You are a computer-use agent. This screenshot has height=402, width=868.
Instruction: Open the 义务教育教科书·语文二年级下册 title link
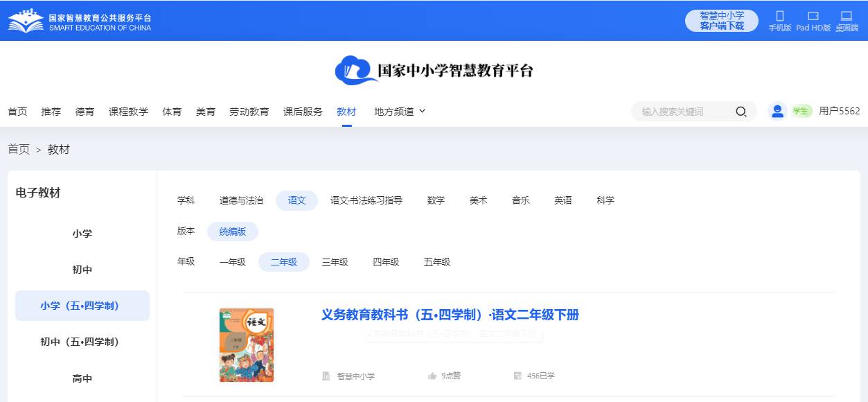coord(450,315)
